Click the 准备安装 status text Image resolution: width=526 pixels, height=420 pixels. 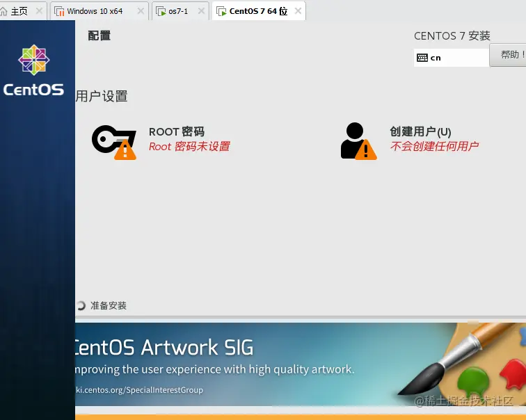[109, 305]
